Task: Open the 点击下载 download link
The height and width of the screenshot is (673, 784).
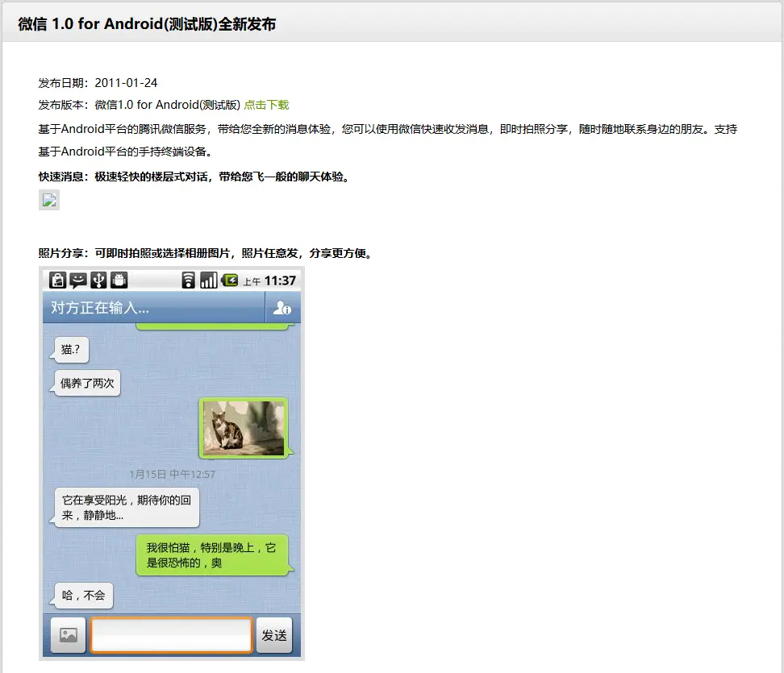Action: pyautogui.click(x=266, y=105)
